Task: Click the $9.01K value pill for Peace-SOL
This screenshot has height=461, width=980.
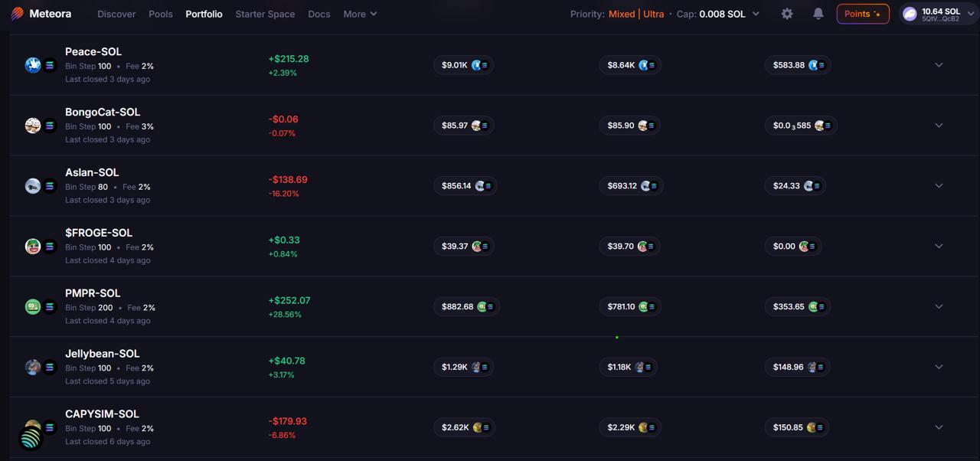Action: [x=463, y=65]
